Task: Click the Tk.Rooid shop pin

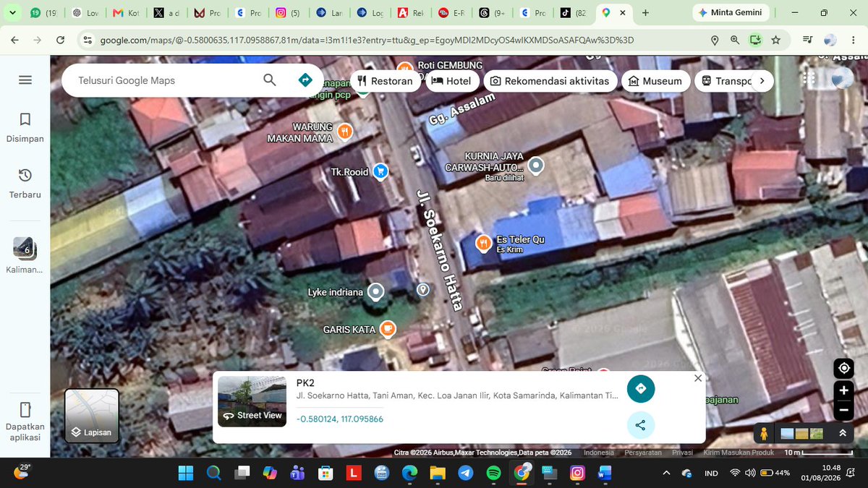Action: point(380,172)
